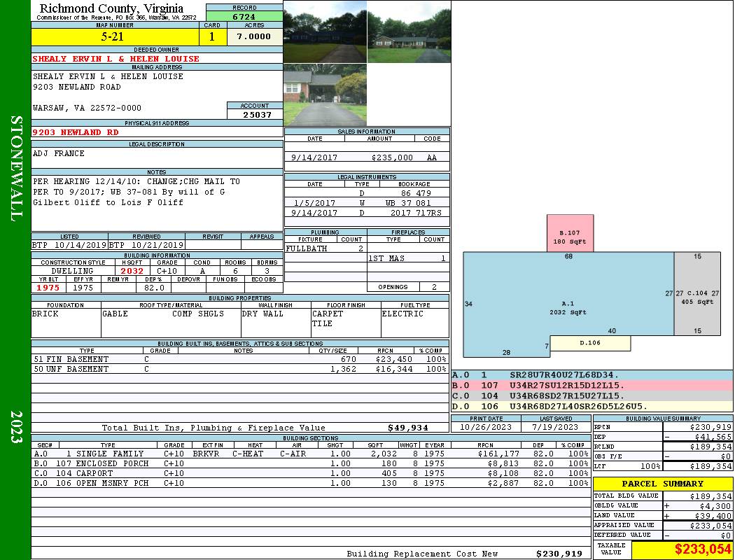Open the carport driveway photo thumbnail
The width and height of the screenshot is (735, 560).
[325, 95]
